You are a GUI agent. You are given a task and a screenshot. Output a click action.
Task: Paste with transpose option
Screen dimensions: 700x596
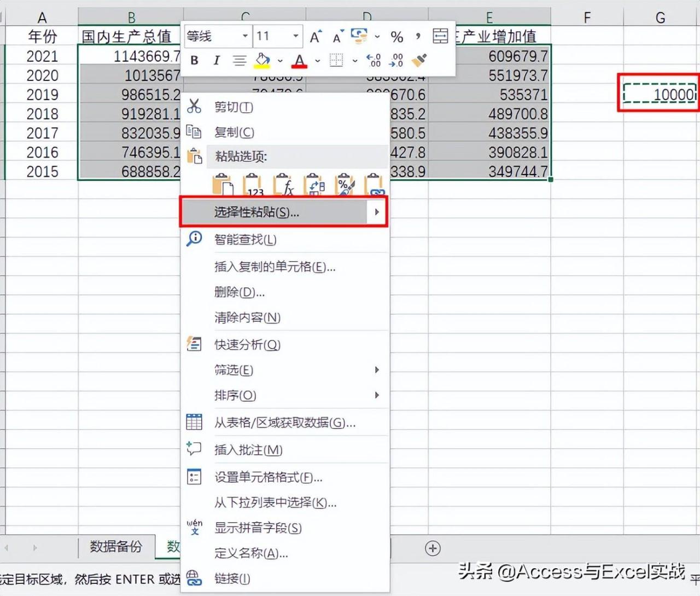coord(314,185)
